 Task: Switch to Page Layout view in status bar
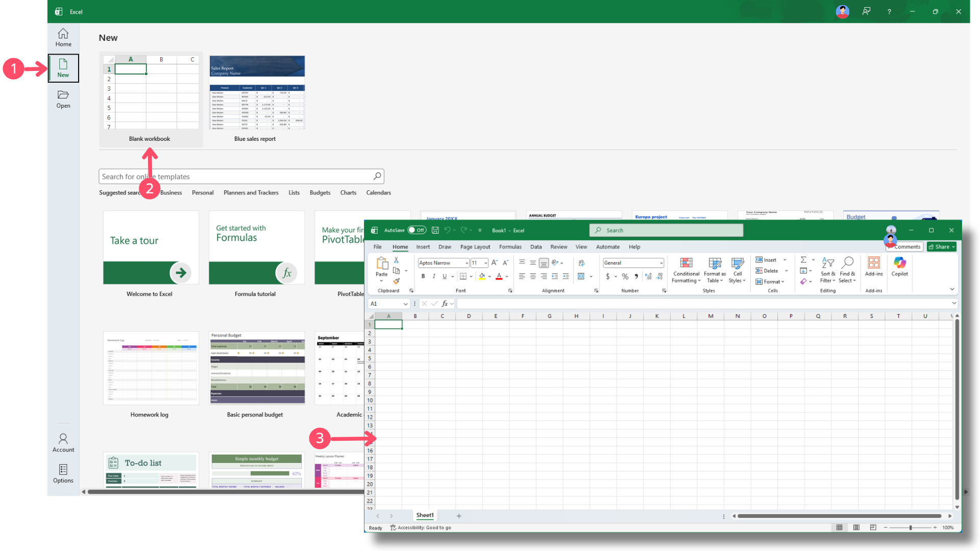[x=856, y=528]
